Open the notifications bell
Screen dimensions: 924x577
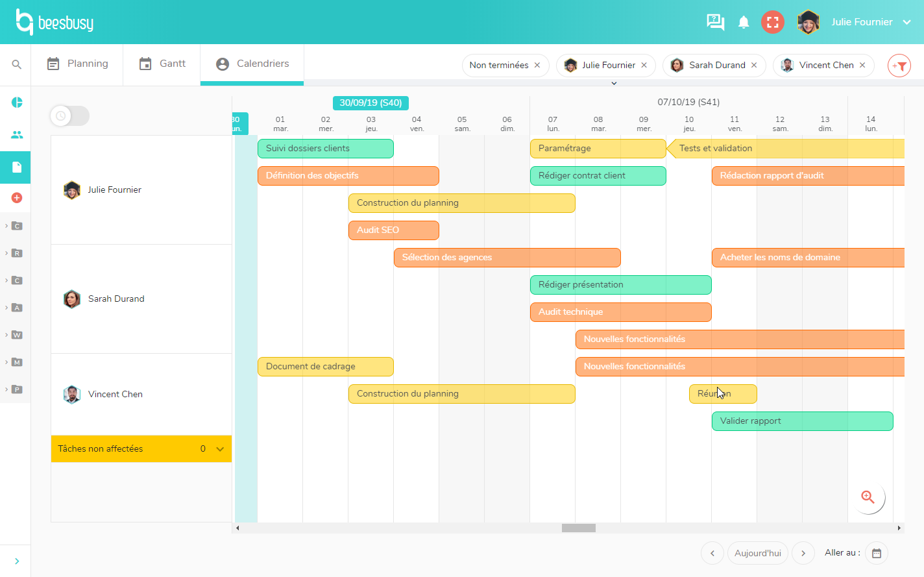point(744,22)
